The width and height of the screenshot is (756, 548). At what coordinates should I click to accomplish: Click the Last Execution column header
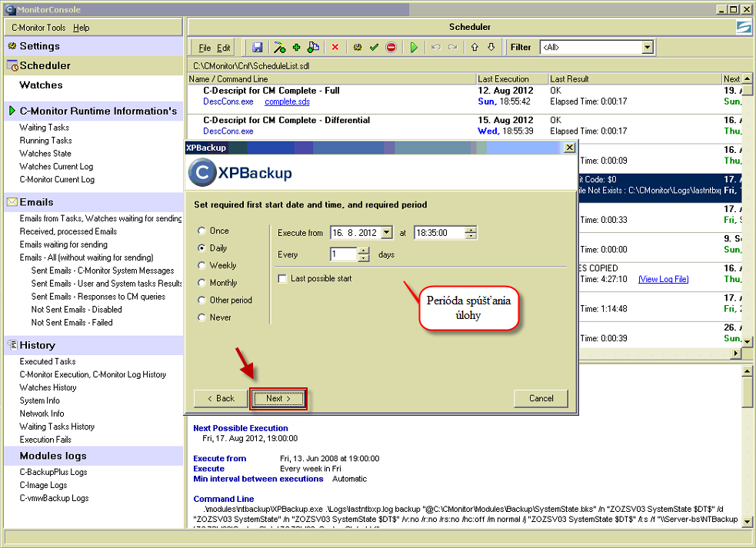click(512, 78)
